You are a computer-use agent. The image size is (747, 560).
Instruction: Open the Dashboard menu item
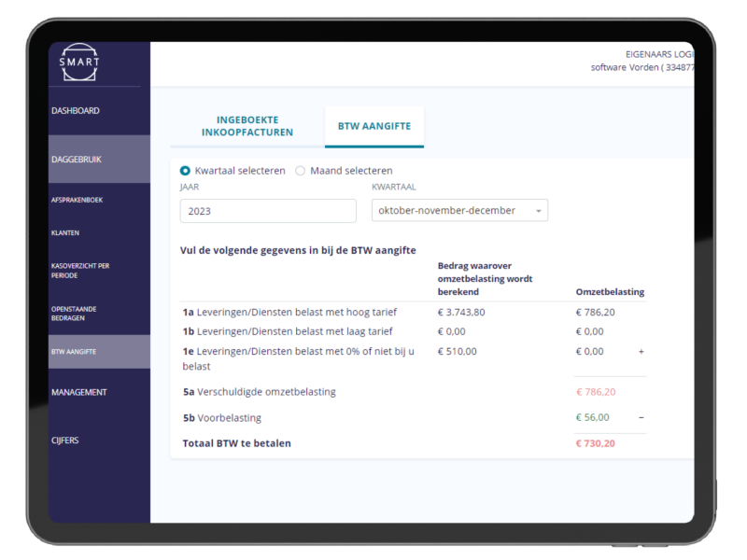(x=76, y=111)
